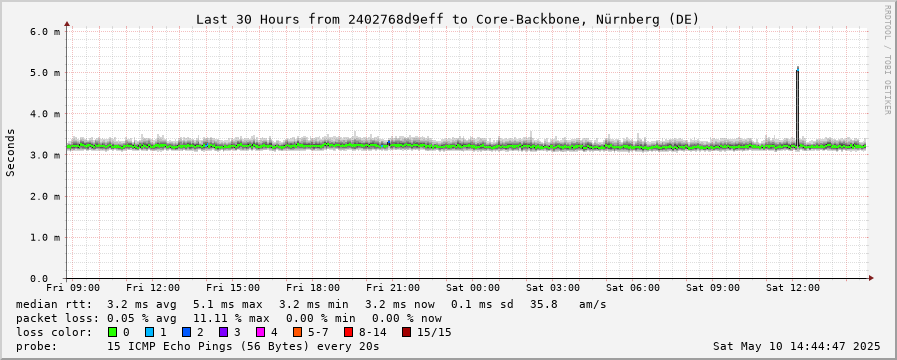Click the '6.0 m' y-axis value
The height and width of the screenshot is (360, 897).
45,31
